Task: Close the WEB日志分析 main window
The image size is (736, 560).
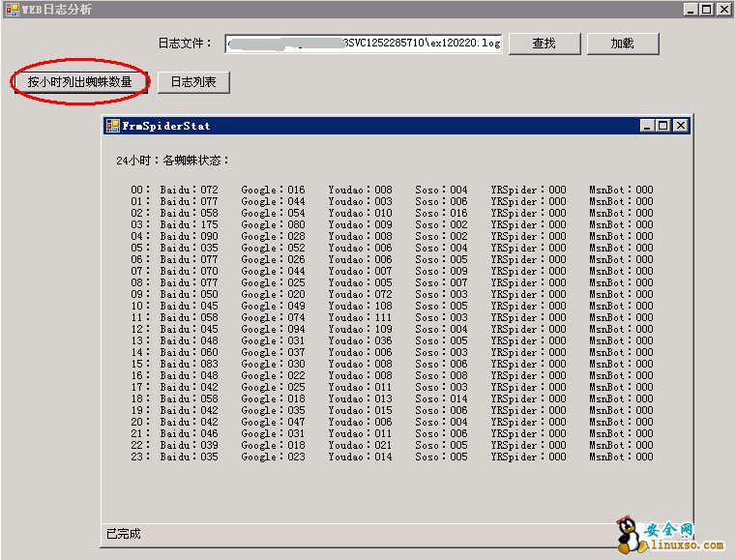Action: [723, 10]
